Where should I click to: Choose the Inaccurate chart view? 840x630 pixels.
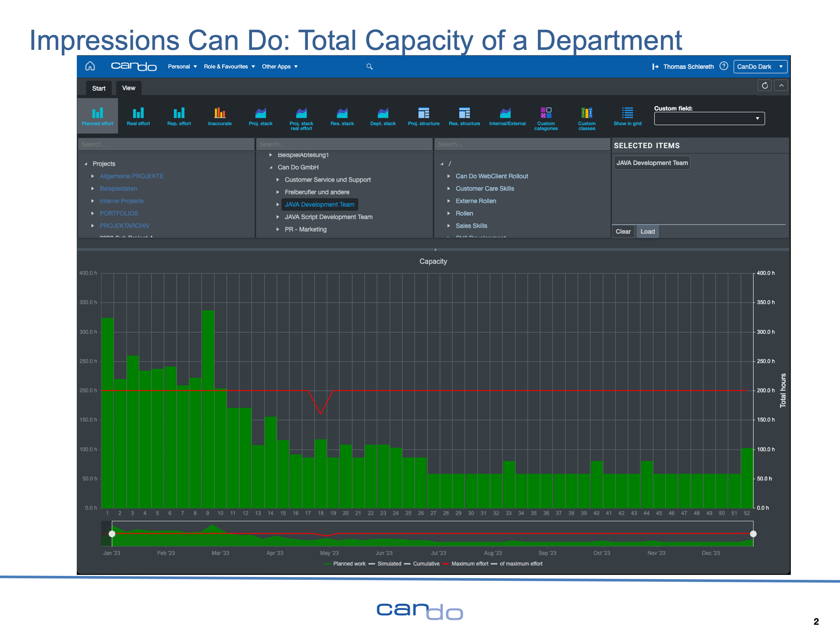(x=220, y=116)
